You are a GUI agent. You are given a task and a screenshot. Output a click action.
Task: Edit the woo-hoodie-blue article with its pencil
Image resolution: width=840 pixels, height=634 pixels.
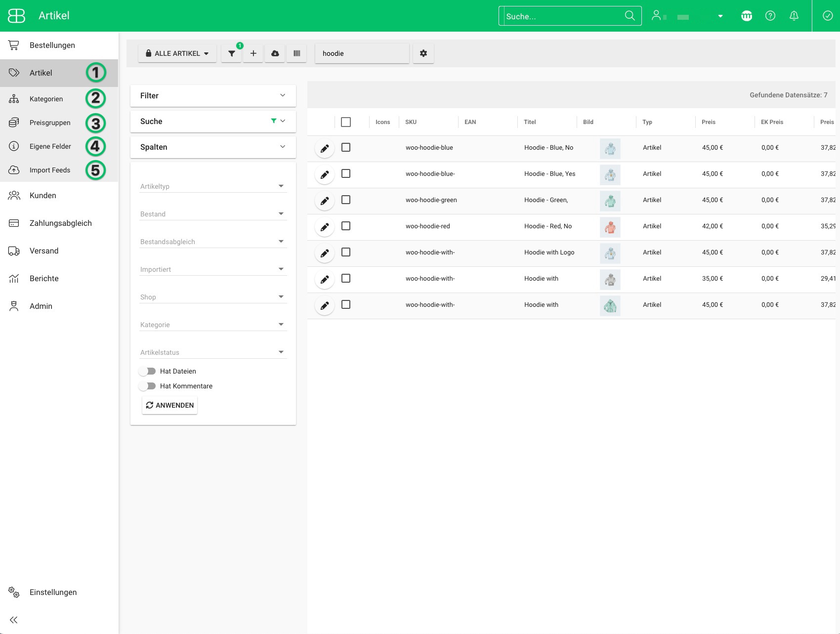tap(325, 148)
